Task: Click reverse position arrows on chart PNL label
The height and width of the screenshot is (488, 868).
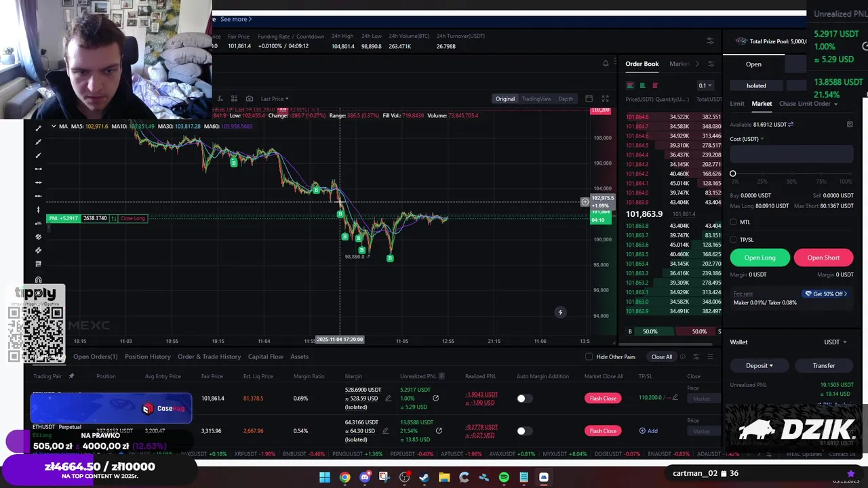Action: click(114, 218)
